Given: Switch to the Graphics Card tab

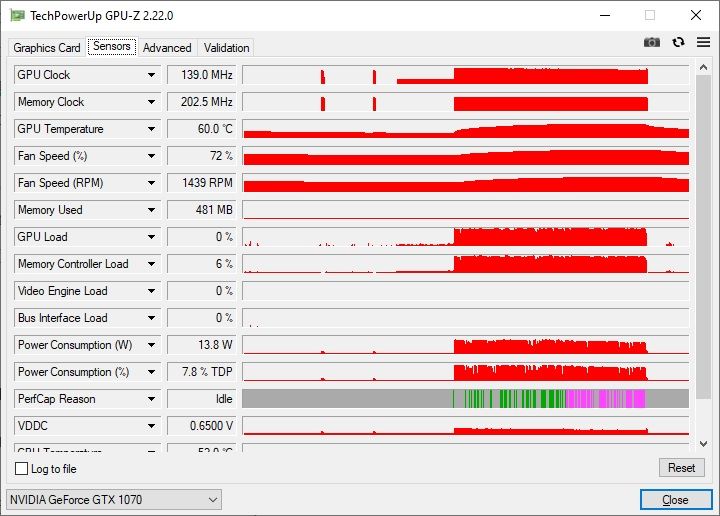Looking at the screenshot, I should 47,48.
